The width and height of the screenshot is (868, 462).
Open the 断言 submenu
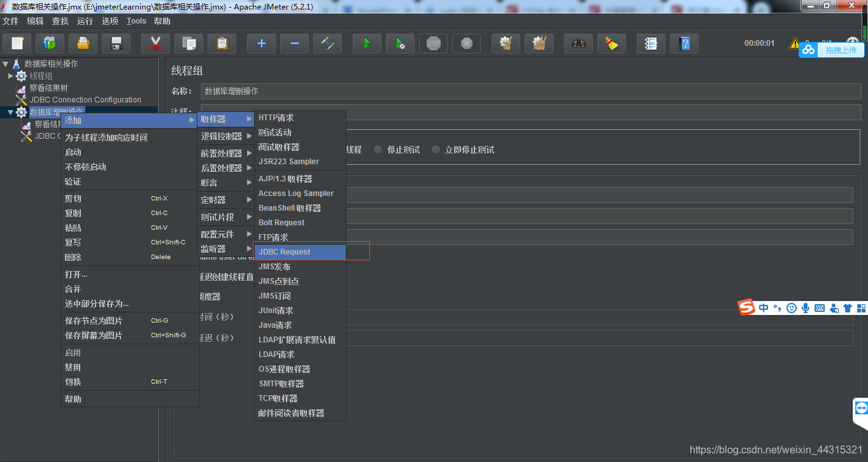coord(226,183)
